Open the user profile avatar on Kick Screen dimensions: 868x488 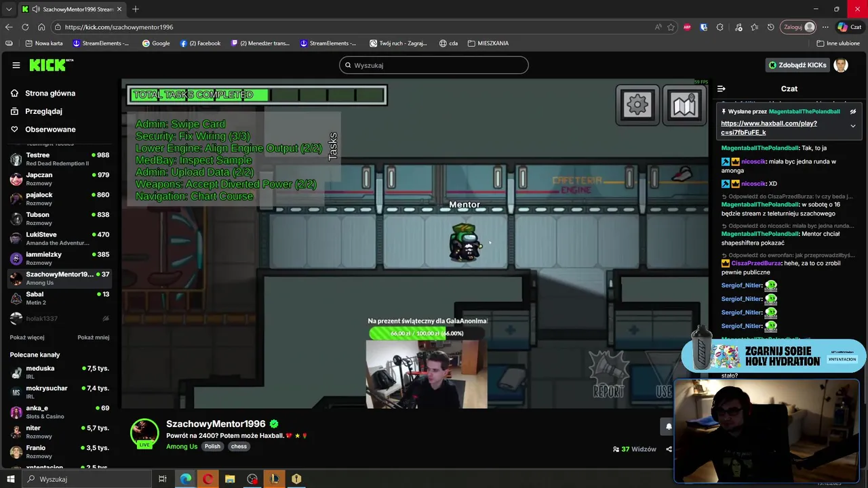pyautogui.click(x=841, y=65)
